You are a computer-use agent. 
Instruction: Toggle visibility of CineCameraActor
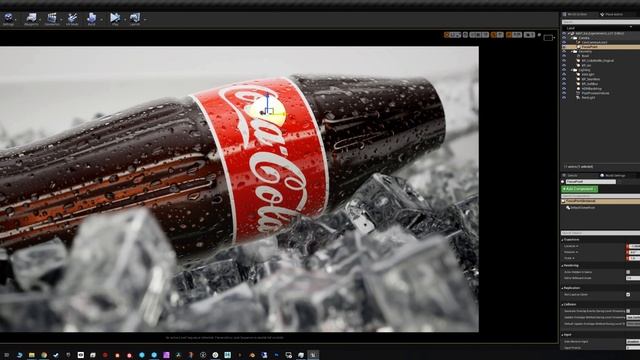(564, 42)
